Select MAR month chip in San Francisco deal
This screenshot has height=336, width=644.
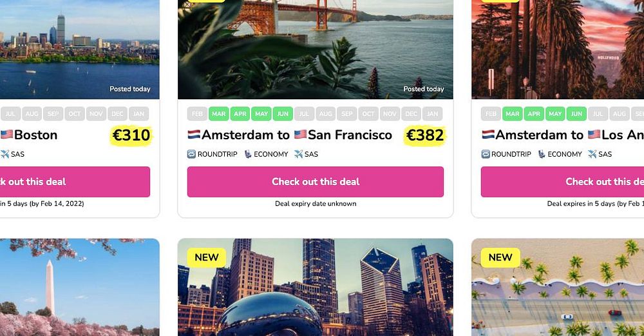[x=218, y=114]
